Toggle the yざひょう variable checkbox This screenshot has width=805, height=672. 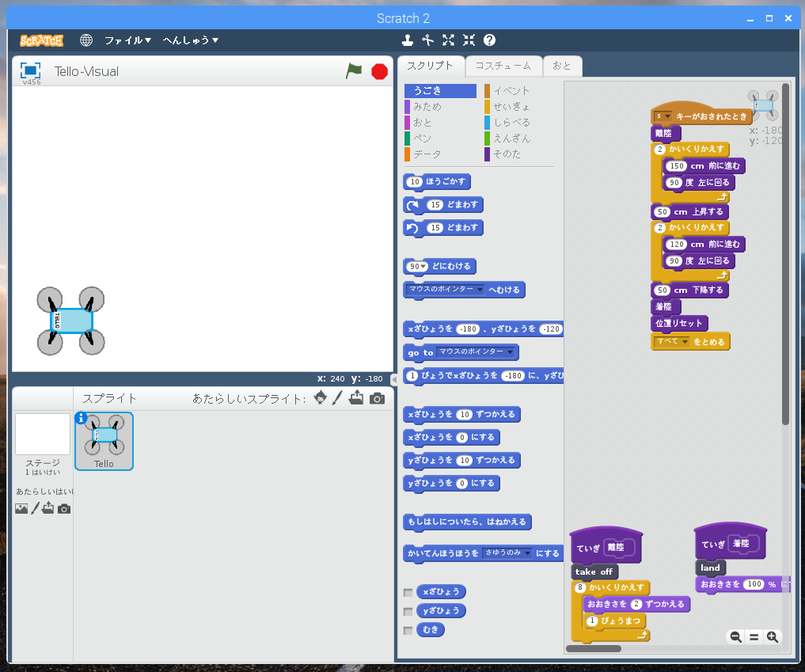pos(408,611)
